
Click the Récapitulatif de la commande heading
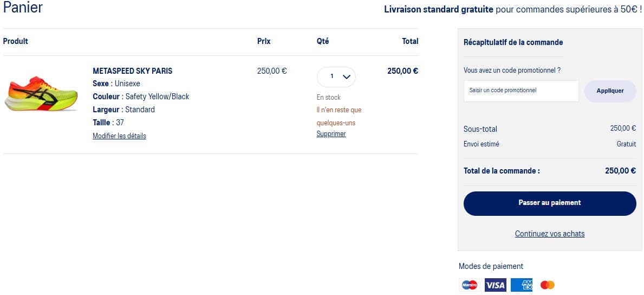[513, 42]
